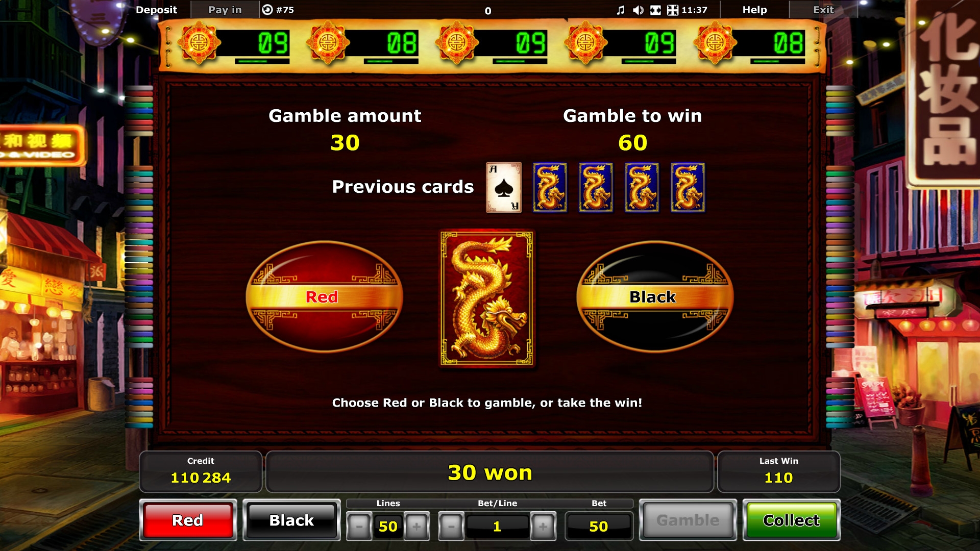980x551 pixels.
Task: Toggle fullscreen icon in top bar
Action: pyautogui.click(x=655, y=10)
